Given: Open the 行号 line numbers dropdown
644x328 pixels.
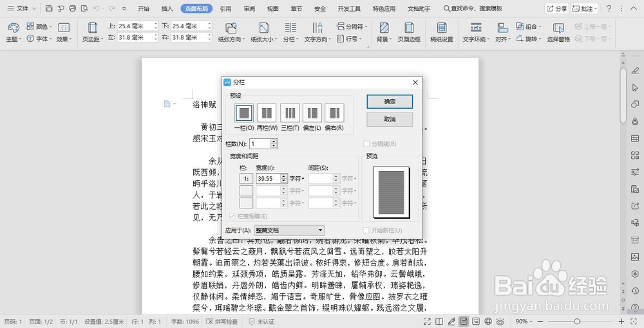Looking at the screenshot, I should coord(349,39).
